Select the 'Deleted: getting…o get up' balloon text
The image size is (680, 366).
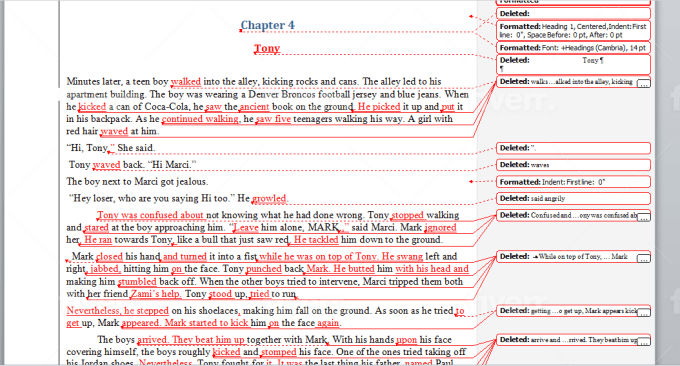point(568,311)
